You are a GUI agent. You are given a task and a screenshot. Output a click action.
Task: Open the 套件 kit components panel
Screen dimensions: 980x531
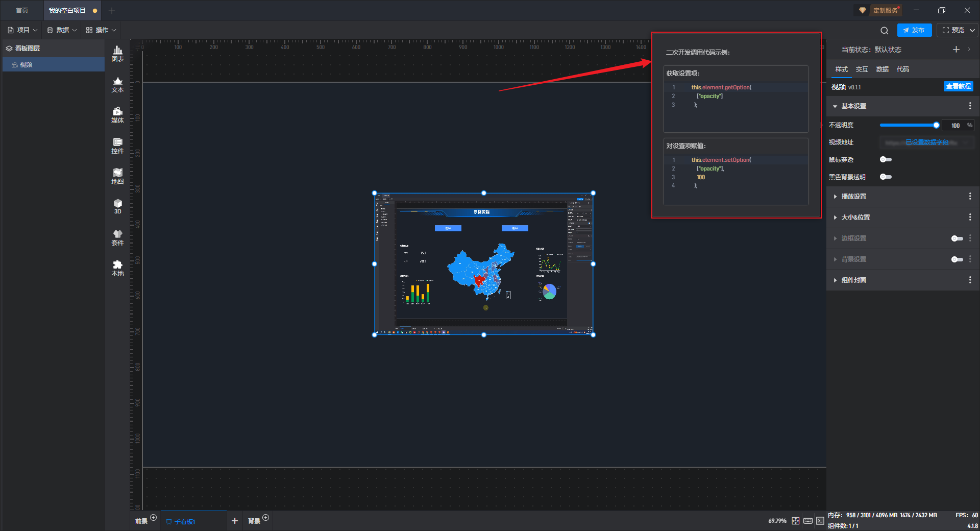pyautogui.click(x=117, y=237)
